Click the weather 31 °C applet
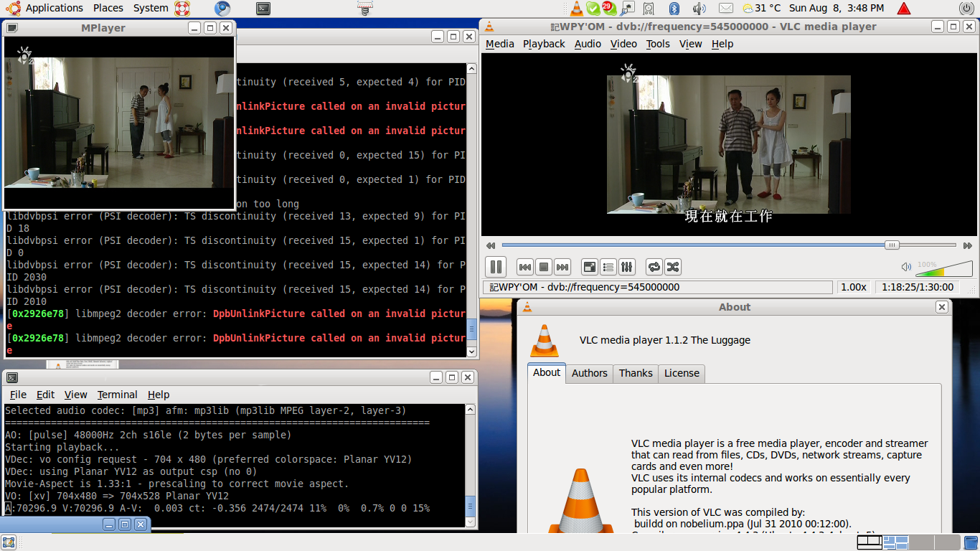The image size is (980, 551). [x=761, y=9]
